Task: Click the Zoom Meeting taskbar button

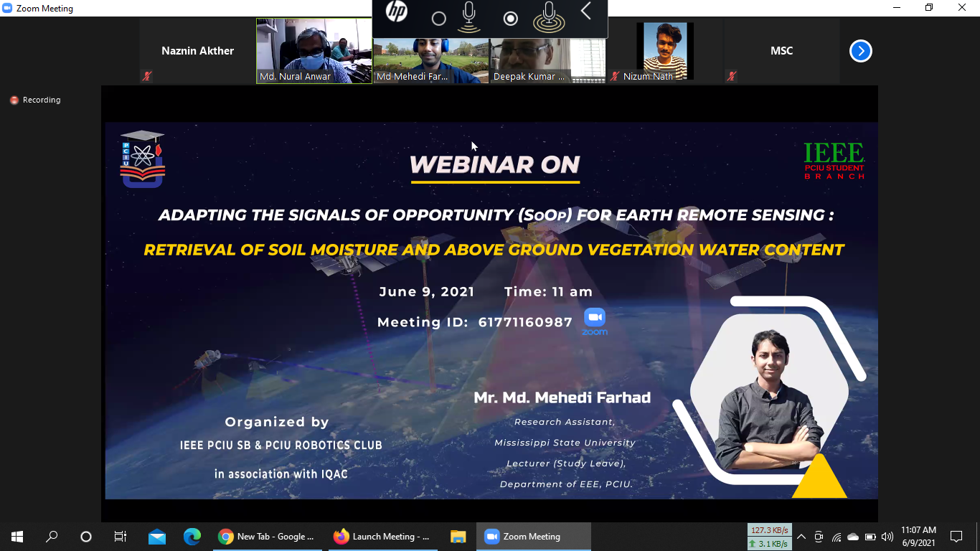Action: (x=534, y=537)
